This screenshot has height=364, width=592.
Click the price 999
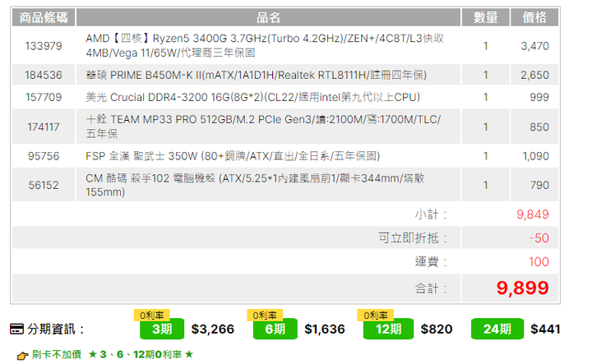[x=539, y=97]
